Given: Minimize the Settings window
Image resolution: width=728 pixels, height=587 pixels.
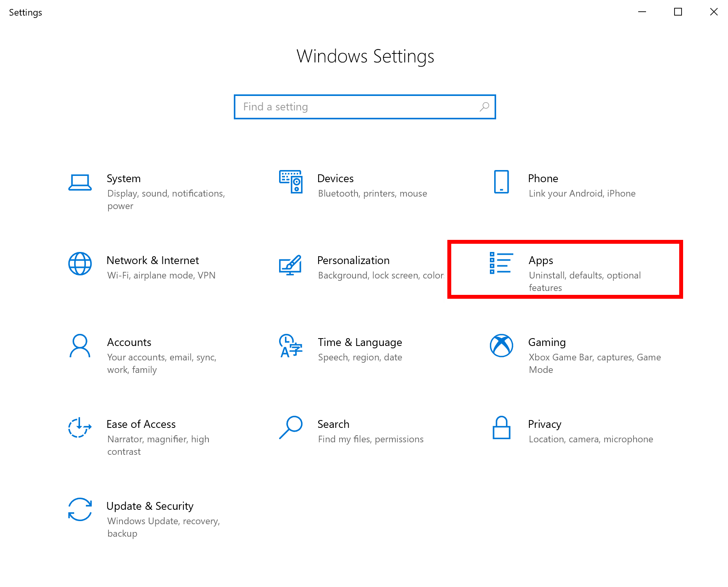Looking at the screenshot, I should (x=642, y=12).
